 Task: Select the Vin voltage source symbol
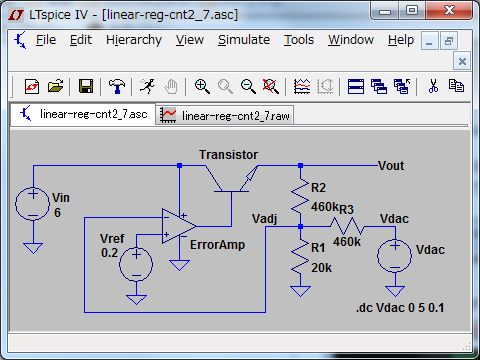pos(33,204)
